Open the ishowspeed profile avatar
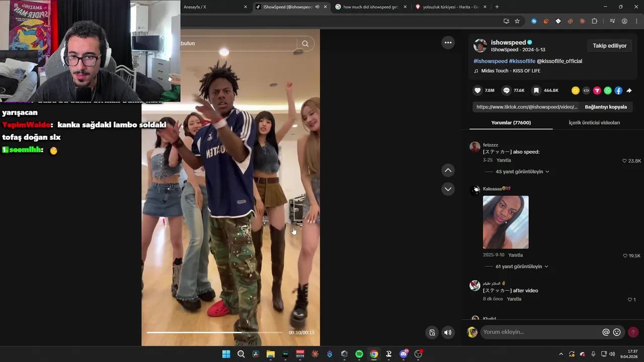Screen dimensions: 644x362 pyautogui.click(x=480, y=46)
